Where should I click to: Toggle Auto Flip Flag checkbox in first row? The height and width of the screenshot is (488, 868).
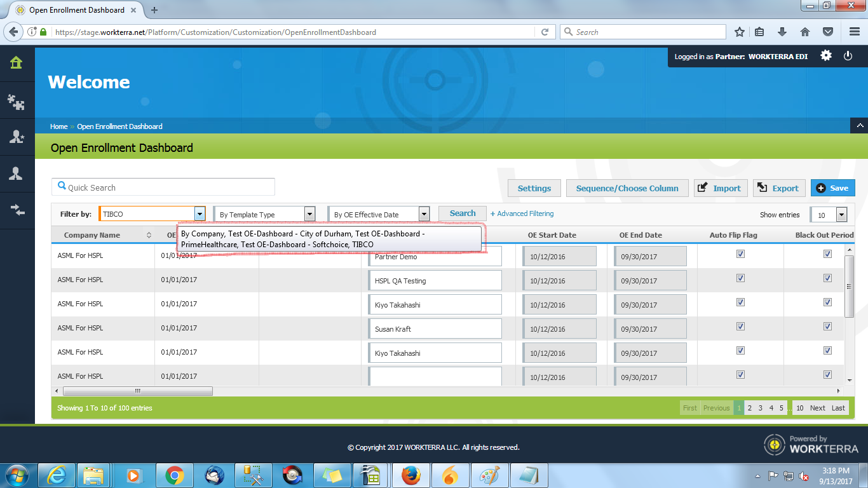point(740,254)
